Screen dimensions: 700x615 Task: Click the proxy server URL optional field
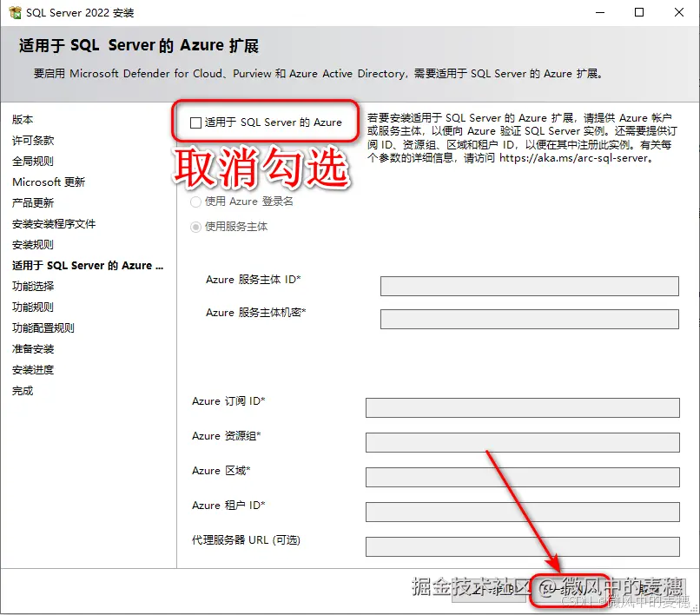[x=522, y=546]
